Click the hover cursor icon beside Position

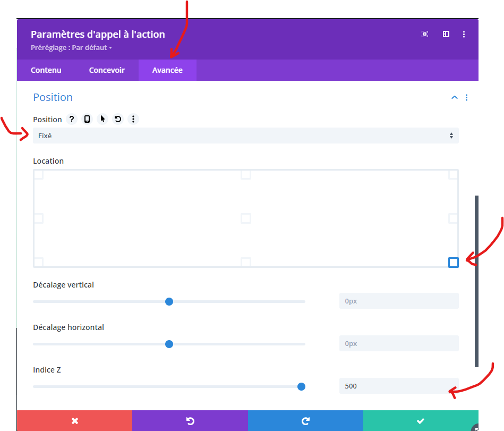point(102,119)
